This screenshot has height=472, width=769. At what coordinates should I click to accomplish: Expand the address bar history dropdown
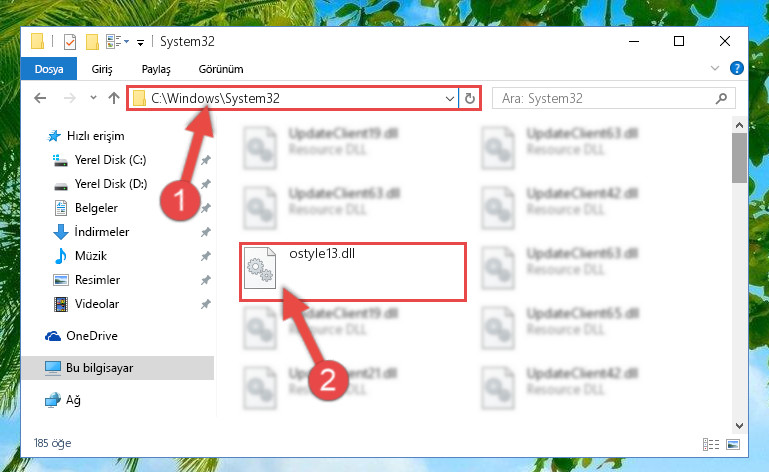(x=449, y=99)
